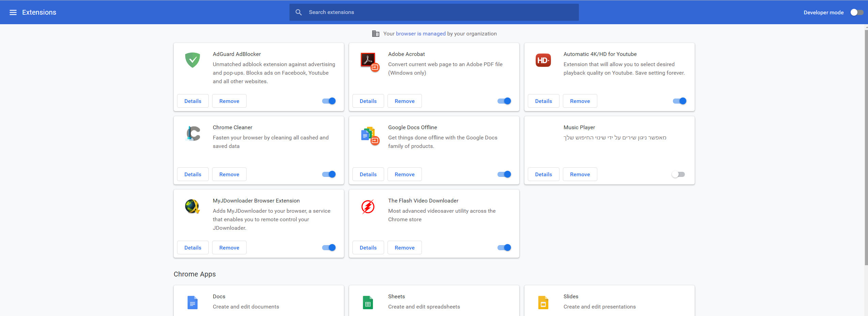868x316 pixels.
Task: Click the search magnifier icon
Action: (x=299, y=12)
